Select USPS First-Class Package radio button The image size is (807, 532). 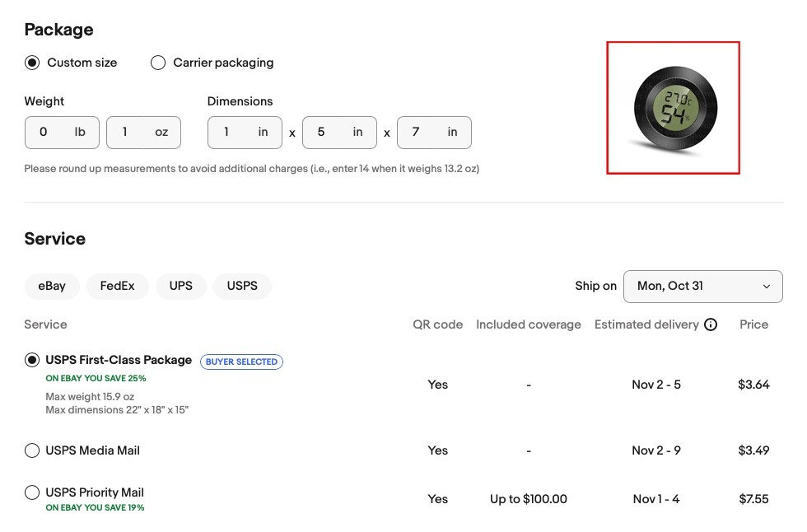pyautogui.click(x=32, y=360)
